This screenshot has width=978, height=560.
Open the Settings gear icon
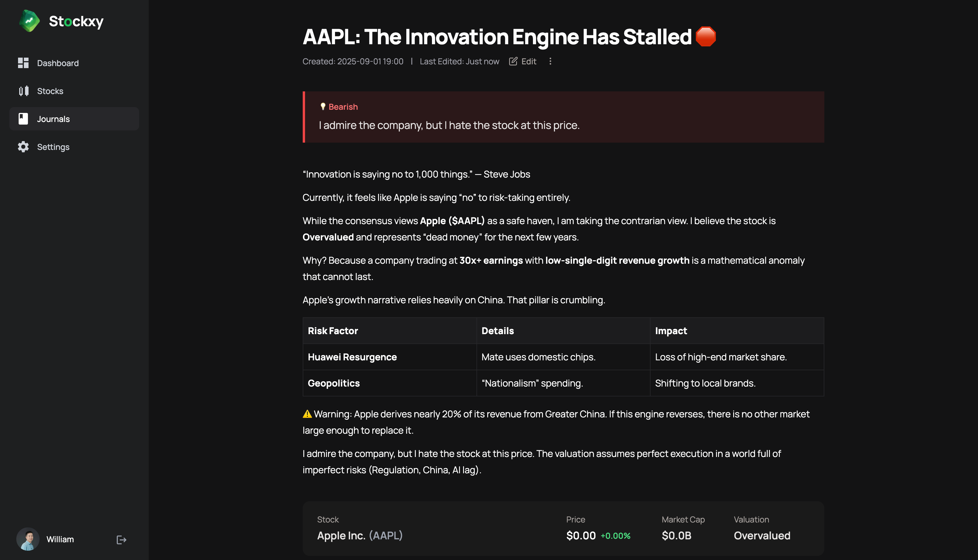24,147
